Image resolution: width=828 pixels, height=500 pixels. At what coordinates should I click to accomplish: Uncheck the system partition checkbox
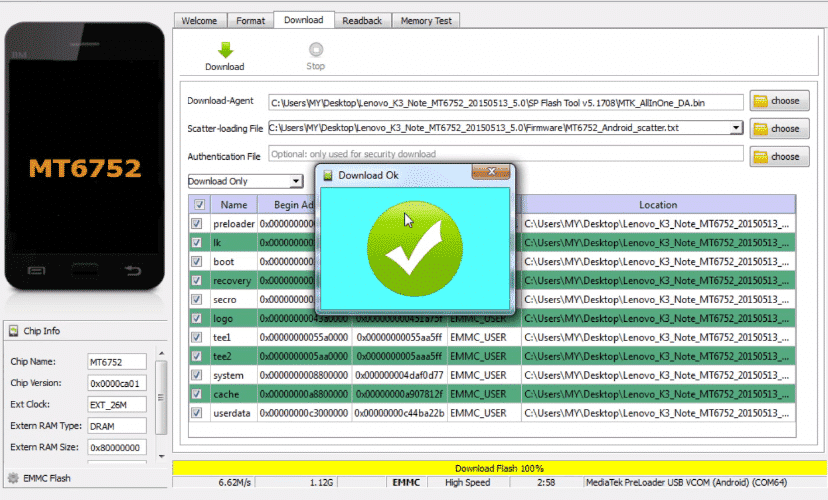(196, 375)
